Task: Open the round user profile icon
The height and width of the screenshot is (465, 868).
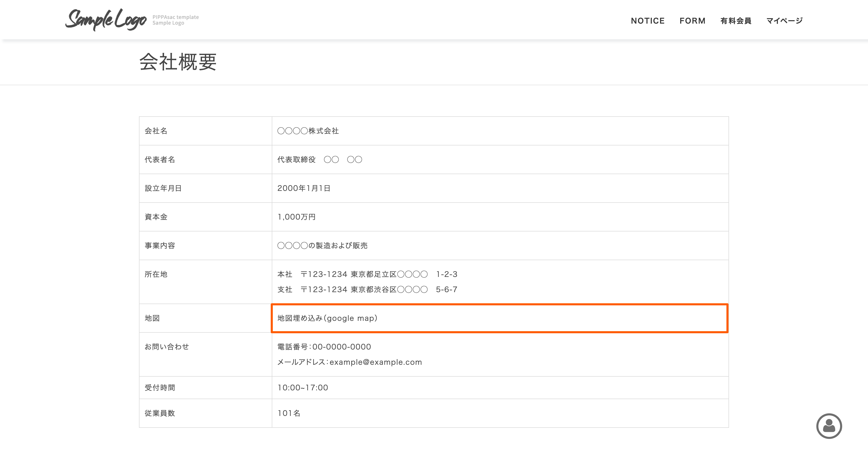Action: click(829, 426)
